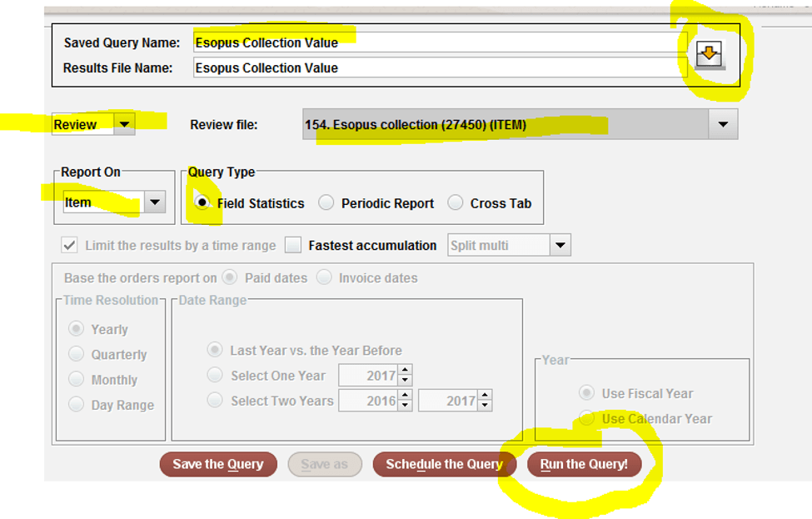Choose Invoice dates radio button

tap(324, 277)
